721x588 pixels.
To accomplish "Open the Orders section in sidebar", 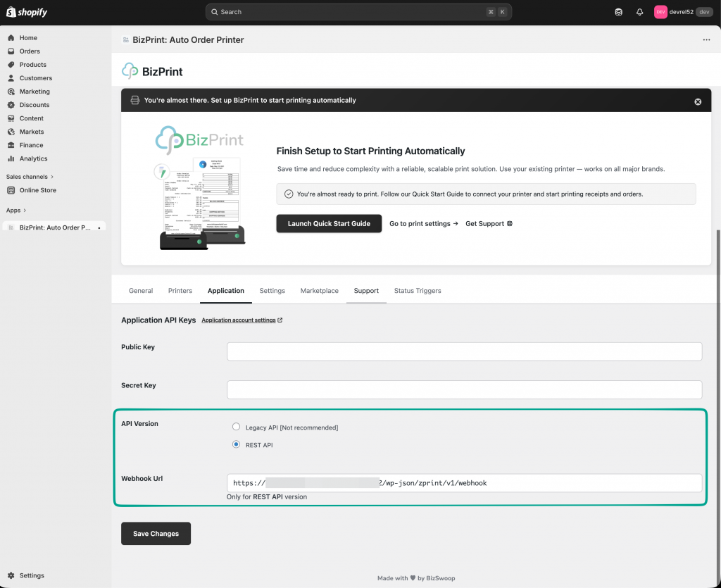I will 30,51.
